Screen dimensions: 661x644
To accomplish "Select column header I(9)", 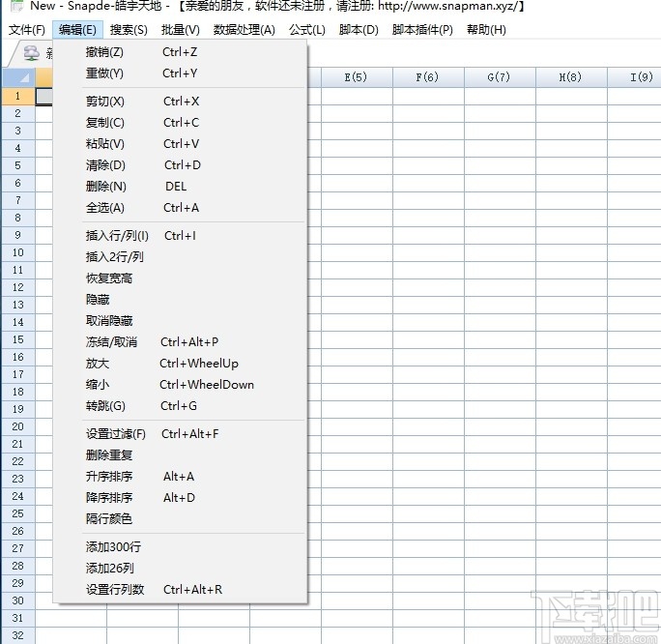I will pyautogui.click(x=634, y=77).
